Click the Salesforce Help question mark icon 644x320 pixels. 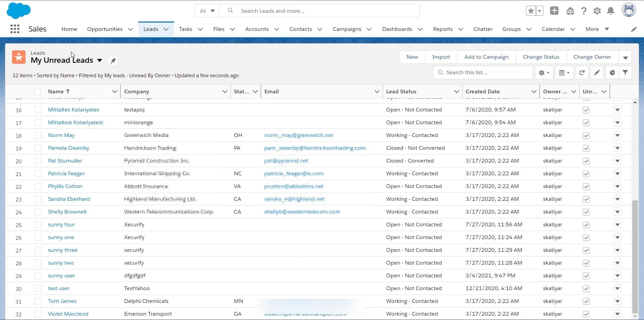[x=584, y=11]
